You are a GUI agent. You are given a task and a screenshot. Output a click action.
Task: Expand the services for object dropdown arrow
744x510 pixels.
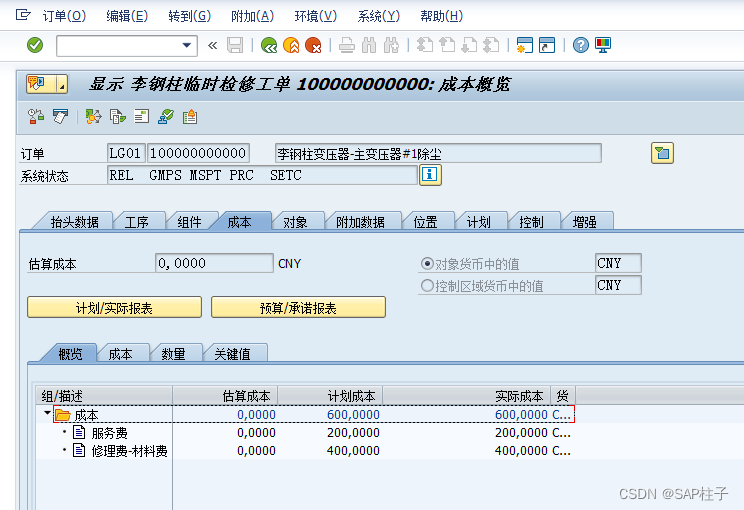[x=62, y=84]
